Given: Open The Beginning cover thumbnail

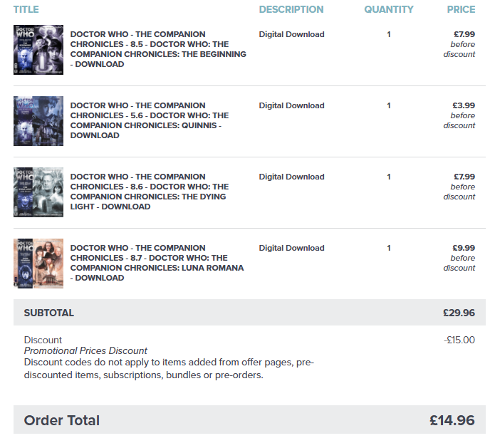Looking at the screenshot, I should pos(38,50).
